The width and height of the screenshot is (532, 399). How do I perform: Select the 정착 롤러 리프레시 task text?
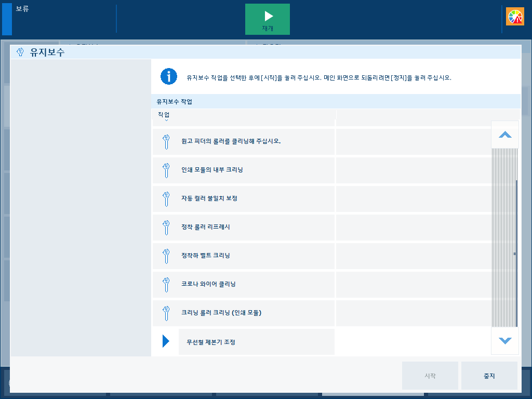click(205, 227)
